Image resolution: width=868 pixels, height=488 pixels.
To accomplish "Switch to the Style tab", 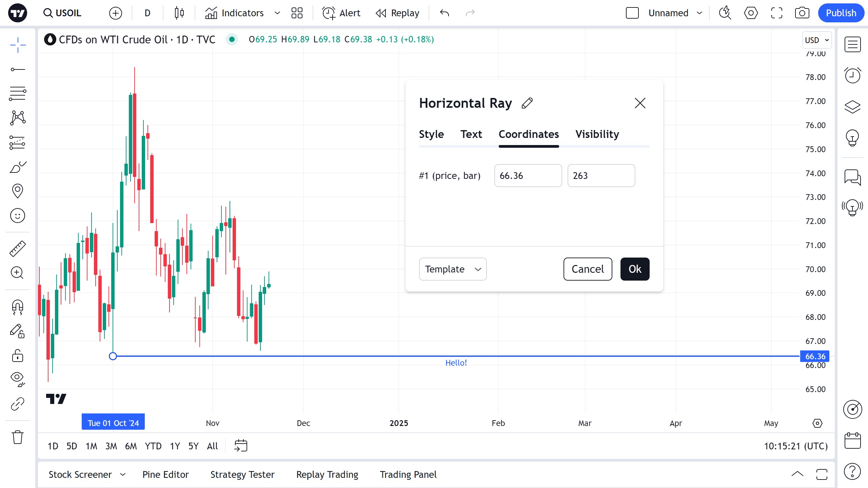I will (x=431, y=134).
